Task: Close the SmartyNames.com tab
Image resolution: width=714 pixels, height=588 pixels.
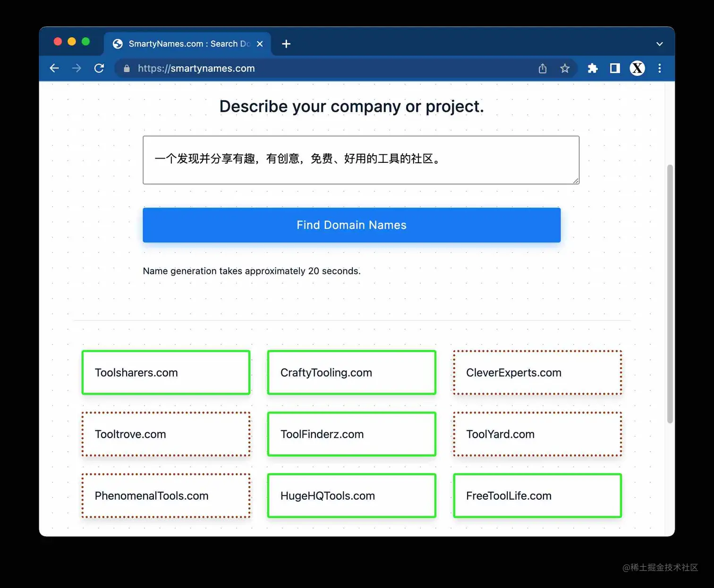Action: (x=259, y=43)
